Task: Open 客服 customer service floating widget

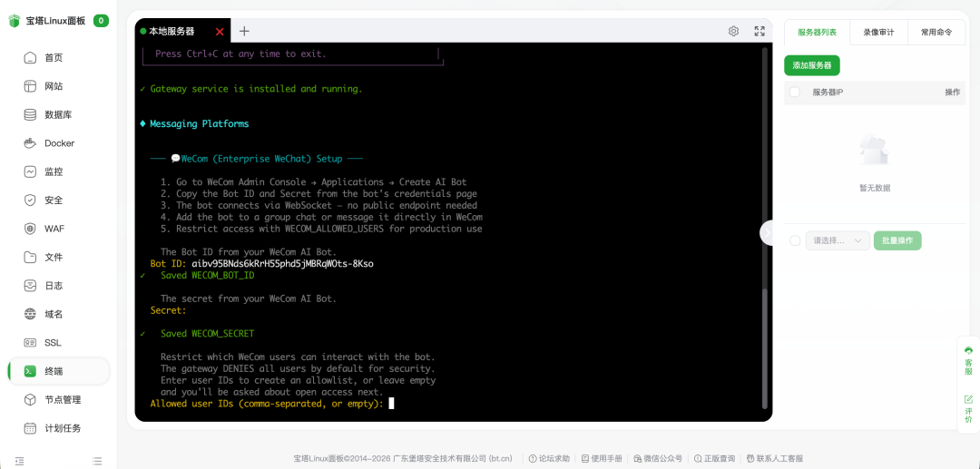Action: point(968,361)
